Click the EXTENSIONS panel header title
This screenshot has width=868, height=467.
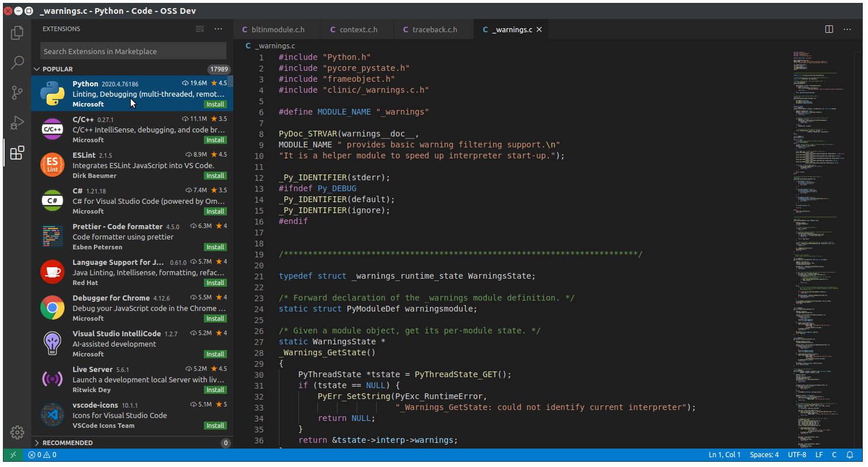point(62,29)
